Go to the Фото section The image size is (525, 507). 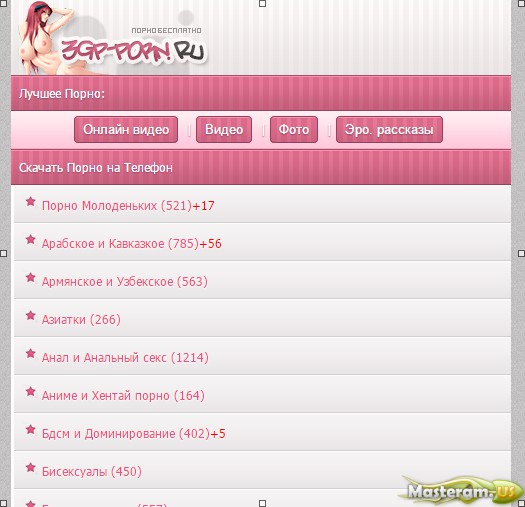294,130
